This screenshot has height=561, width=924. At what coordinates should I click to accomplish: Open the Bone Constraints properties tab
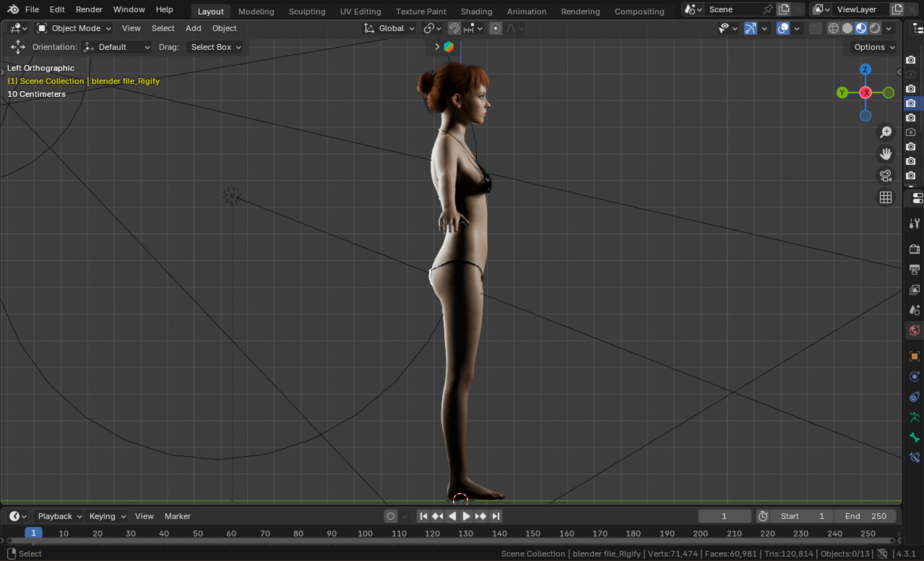tap(915, 458)
